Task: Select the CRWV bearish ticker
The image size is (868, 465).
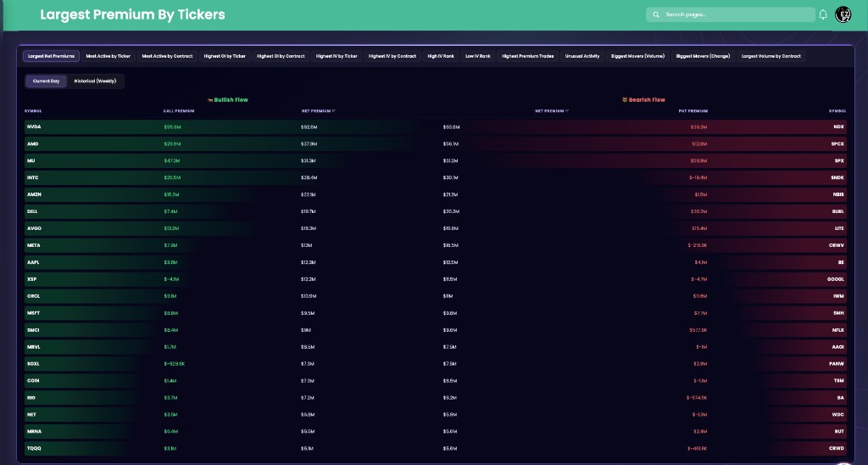Action: 837,245
